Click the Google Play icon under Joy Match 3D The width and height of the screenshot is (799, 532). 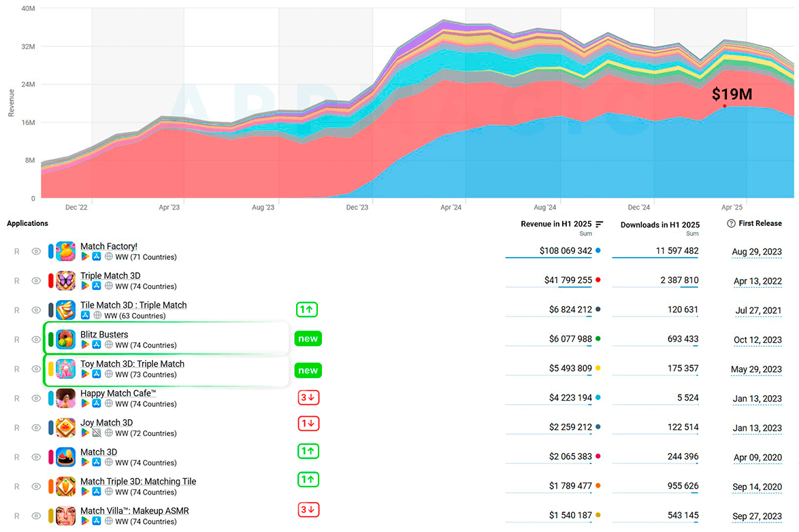pos(85,433)
